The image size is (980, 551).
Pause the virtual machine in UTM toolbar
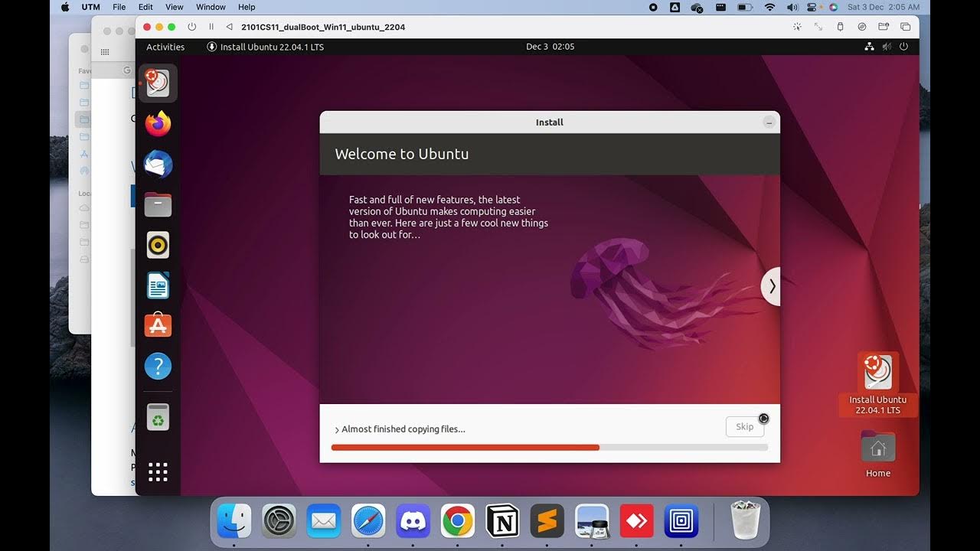pos(211,27)
